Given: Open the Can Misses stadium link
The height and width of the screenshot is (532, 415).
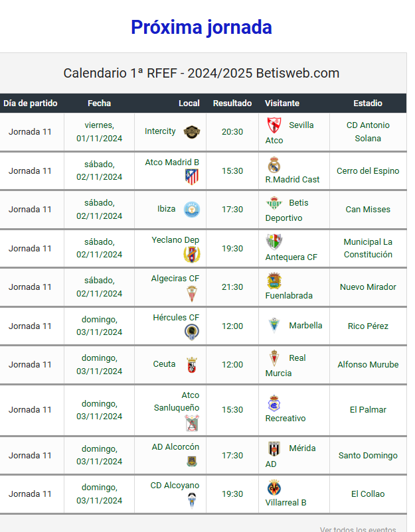Looking at the screenshot, I should tap(368, 210).
